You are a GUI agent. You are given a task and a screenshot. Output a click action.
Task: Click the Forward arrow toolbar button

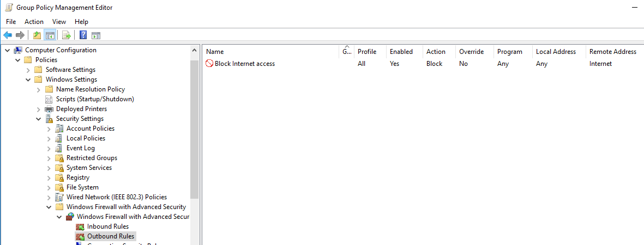pos(20,35)
